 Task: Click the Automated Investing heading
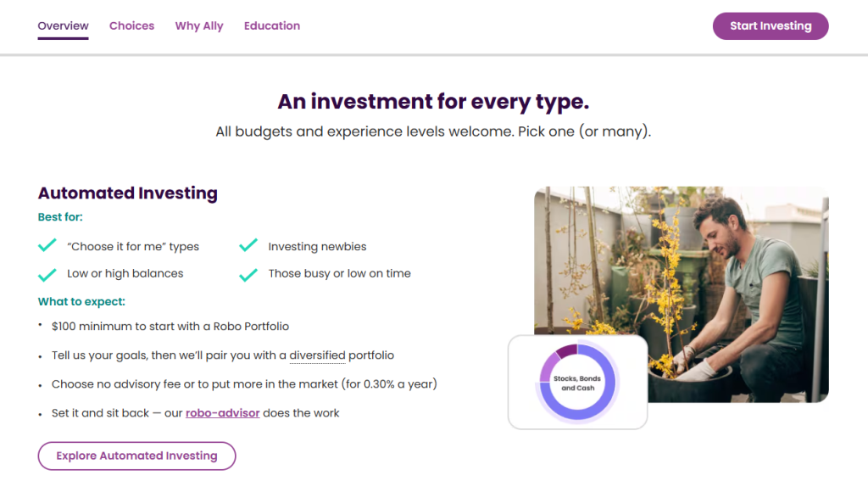click(x=128, y=193)
